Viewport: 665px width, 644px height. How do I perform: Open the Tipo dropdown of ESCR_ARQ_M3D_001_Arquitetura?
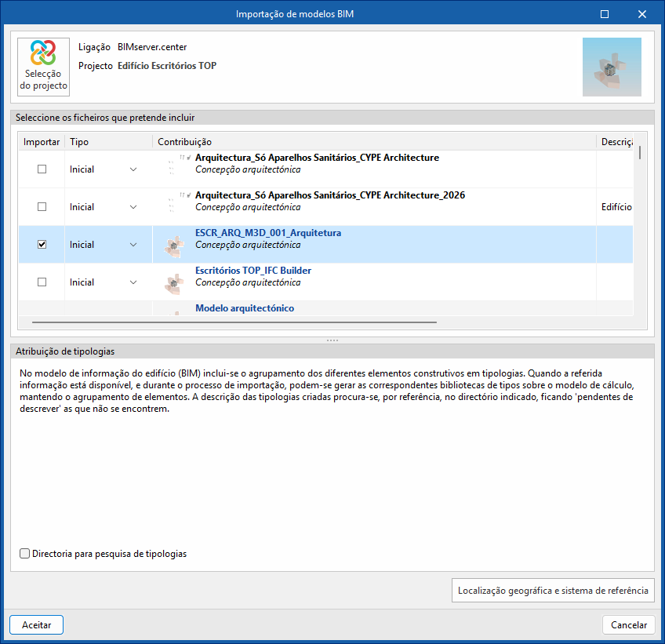point(133,245)
